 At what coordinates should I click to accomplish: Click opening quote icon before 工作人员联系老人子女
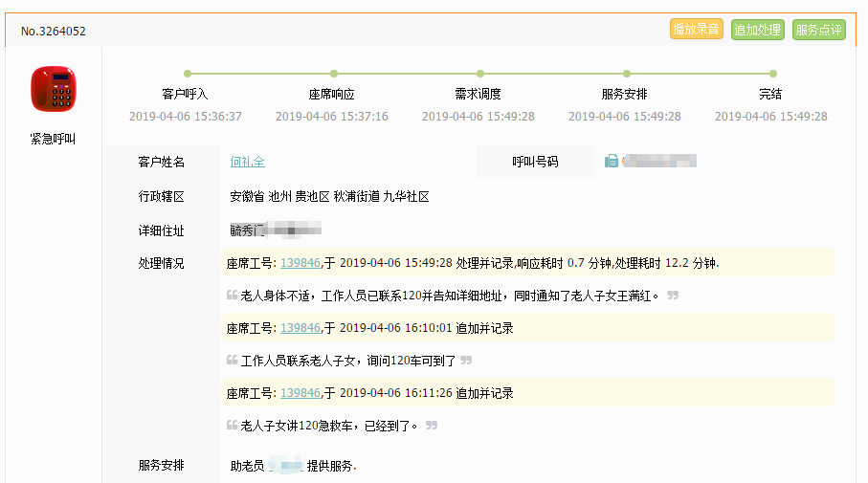[232, 361]
